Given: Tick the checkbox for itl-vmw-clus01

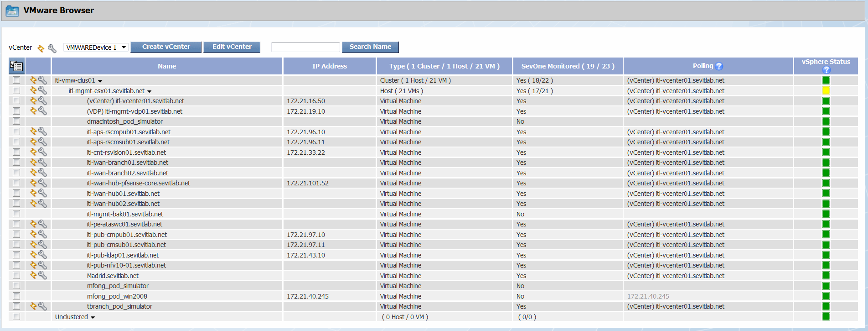Looking at the screenshot, I should coord(16,80).
